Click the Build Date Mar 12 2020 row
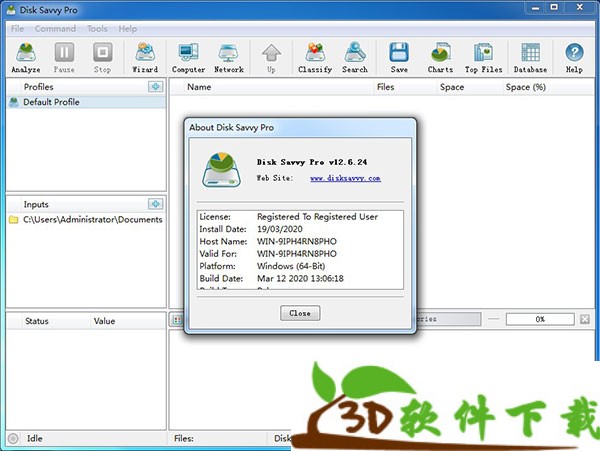600x451 pixels. (300, 278)
